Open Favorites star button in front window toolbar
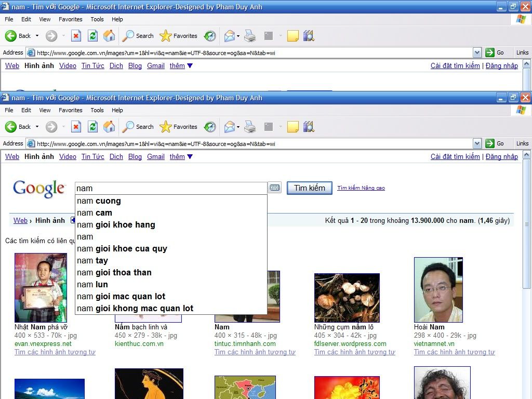Image resolution: width=532 pixels, height=399 pixels. click(x=179, y=127)
